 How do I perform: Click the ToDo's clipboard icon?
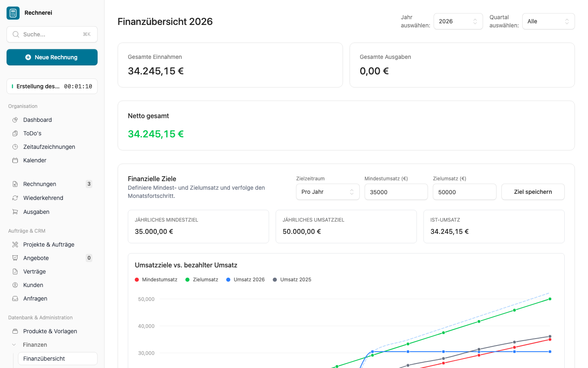pos(15,133)
